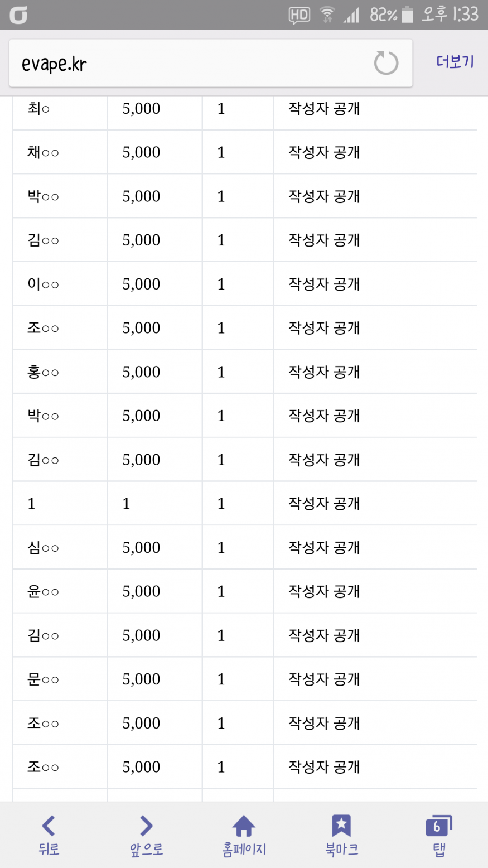The height and width of the screenshot is (868, 488).
Task: Open the 더보기 more menu
Action: click(x=455, y=62)
